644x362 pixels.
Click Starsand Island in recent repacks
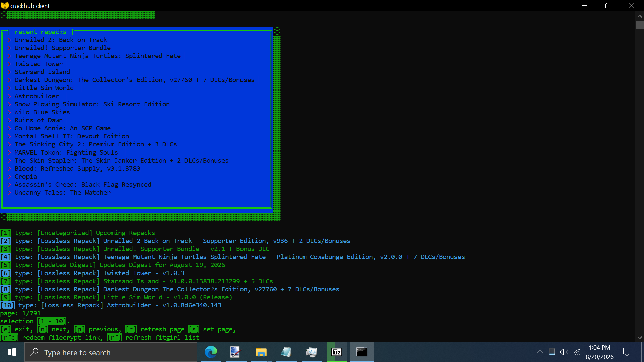(42, 72)
